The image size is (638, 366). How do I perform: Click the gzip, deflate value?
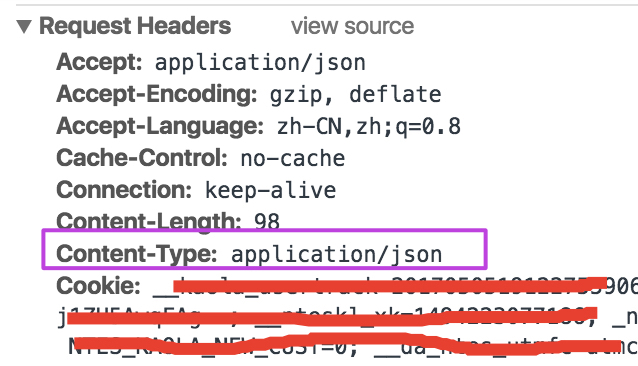[x=355, y=95]
